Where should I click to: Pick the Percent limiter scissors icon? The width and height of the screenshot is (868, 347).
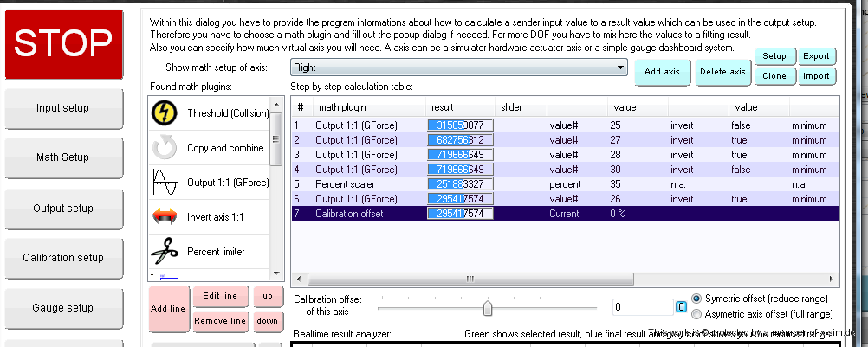[165, 252]
